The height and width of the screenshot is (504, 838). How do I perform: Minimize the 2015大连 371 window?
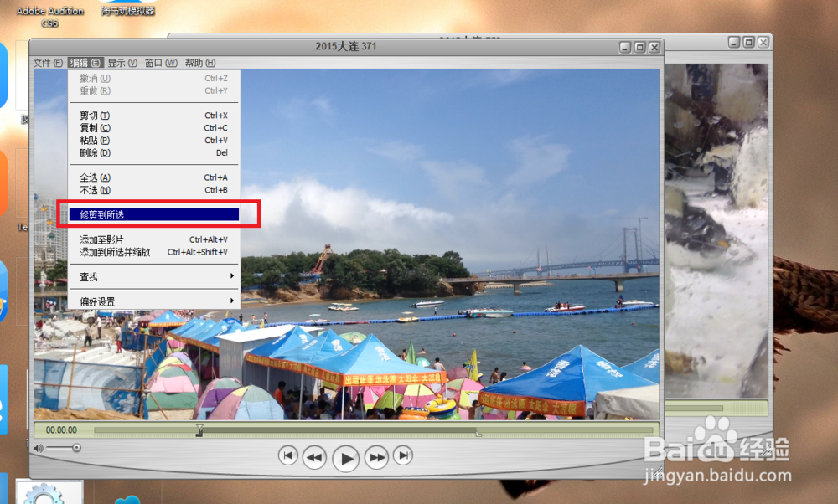[x=625, y=48]
